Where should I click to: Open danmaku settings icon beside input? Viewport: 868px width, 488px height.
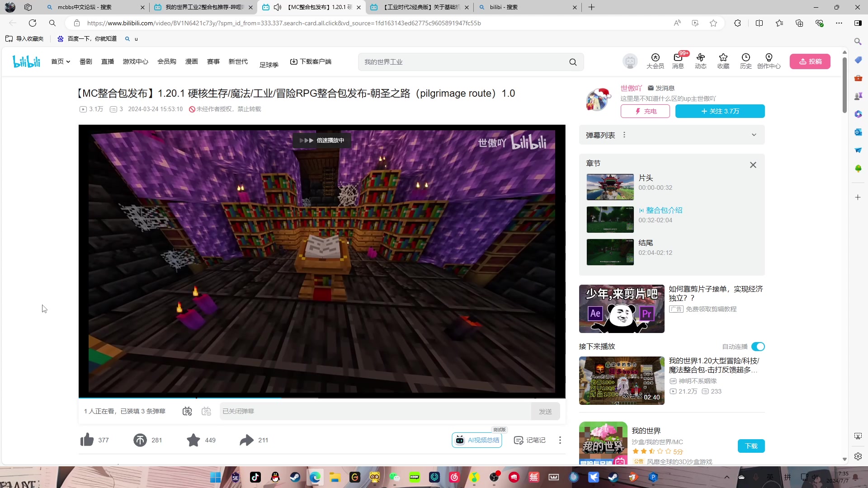pyautogui.click(x=206, y=411)
